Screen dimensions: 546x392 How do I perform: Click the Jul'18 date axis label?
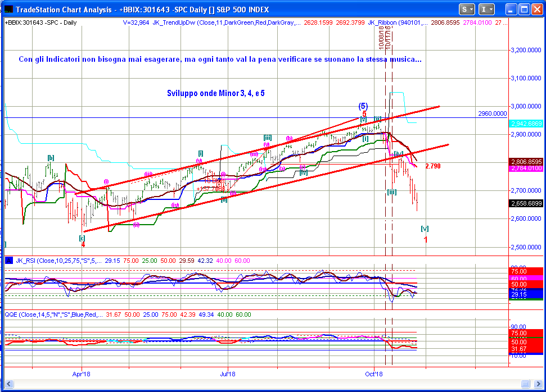pos(228,374)
